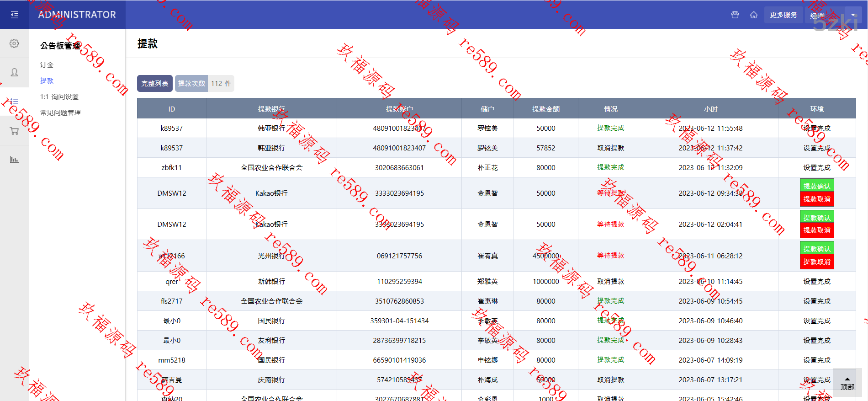Collapse the sidebar with the menu-fold icon
The width and height of the screenshot is (868, 401).
click(x=14, y=15)
